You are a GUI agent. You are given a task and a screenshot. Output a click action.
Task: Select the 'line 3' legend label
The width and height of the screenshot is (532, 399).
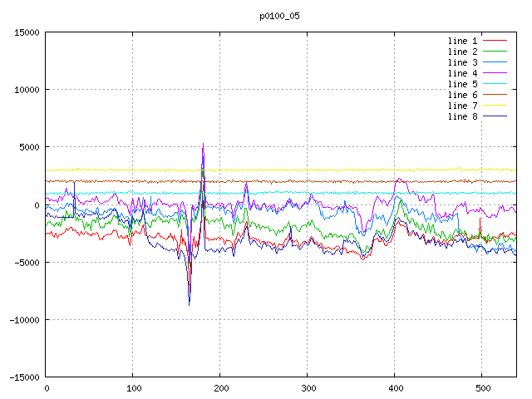tap(462, 62)
